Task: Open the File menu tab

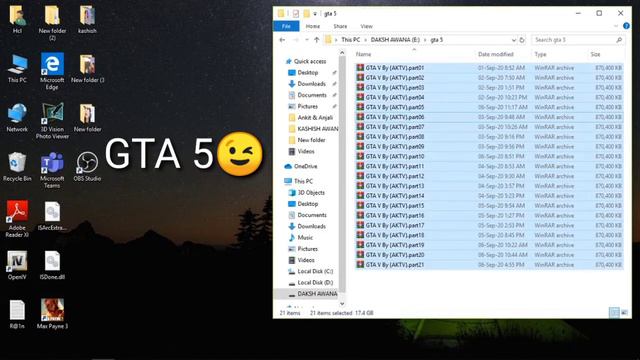Action: [x=286, y=26]
